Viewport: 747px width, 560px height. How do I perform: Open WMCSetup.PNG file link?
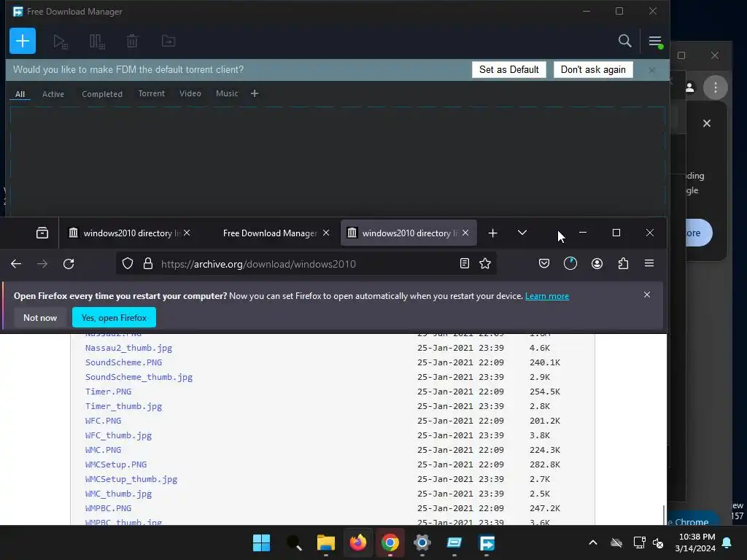[116, 464]
